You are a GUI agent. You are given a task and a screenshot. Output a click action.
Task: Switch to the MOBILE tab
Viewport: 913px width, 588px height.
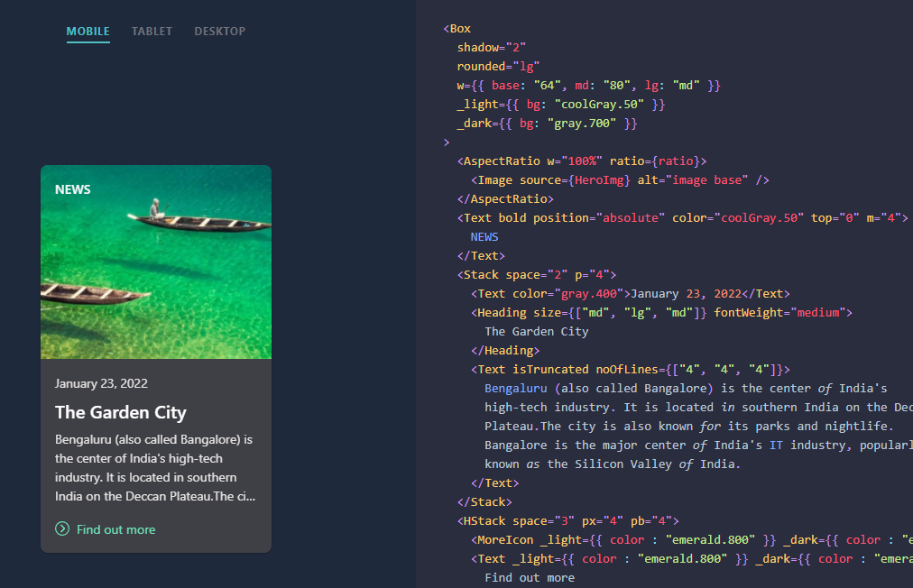click(88, 32)
